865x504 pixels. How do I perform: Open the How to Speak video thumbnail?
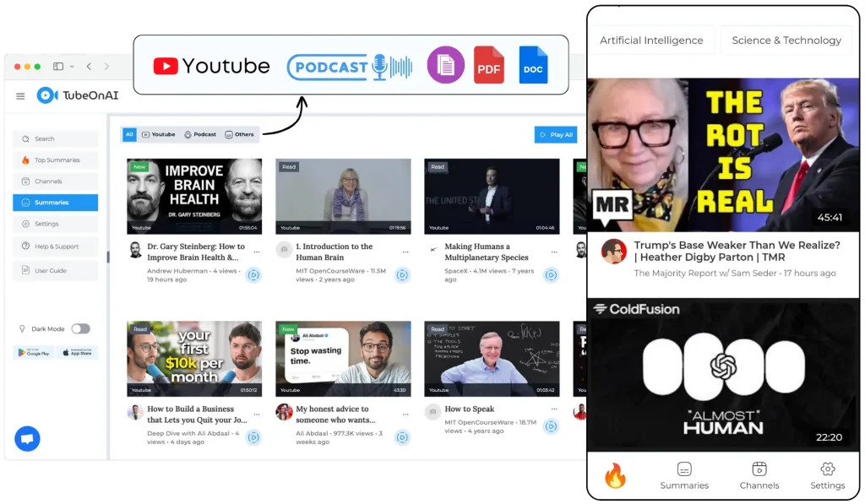[492, 359]
